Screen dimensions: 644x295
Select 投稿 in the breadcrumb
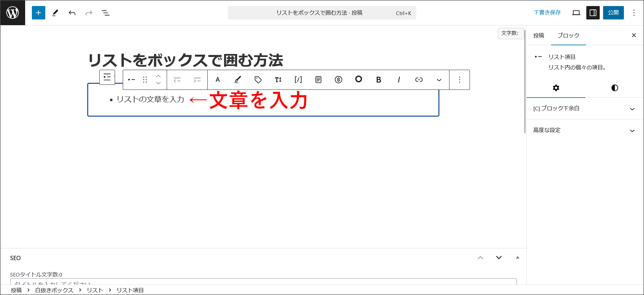16,290
